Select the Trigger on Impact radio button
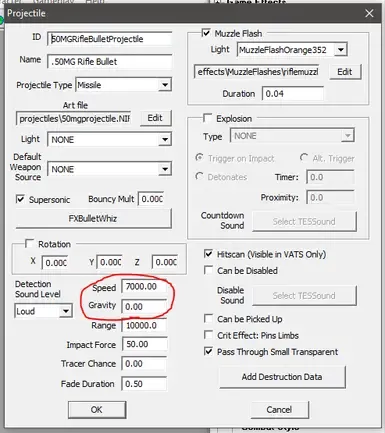 [x=199, y=158]
